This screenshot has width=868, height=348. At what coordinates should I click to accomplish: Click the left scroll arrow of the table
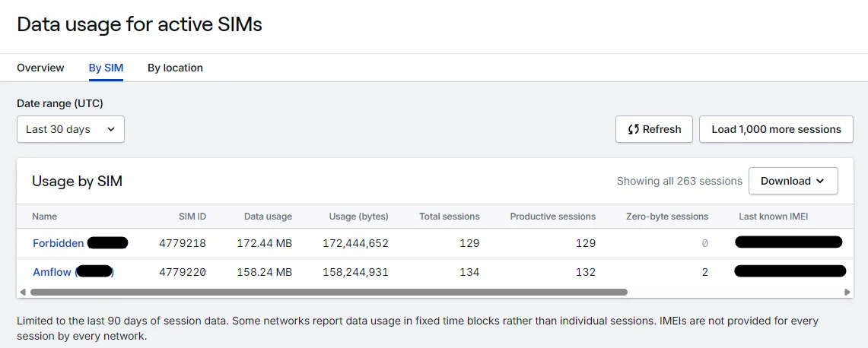23,292
